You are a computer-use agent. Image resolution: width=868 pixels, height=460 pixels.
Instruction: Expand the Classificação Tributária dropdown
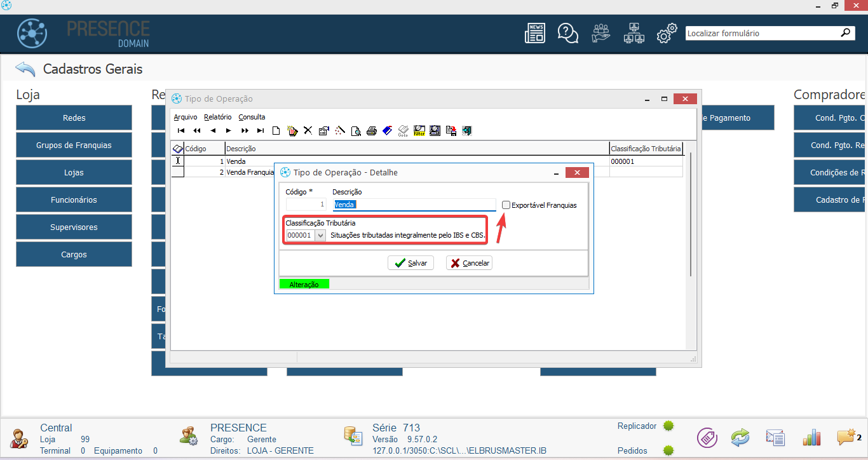coord(320,235)
